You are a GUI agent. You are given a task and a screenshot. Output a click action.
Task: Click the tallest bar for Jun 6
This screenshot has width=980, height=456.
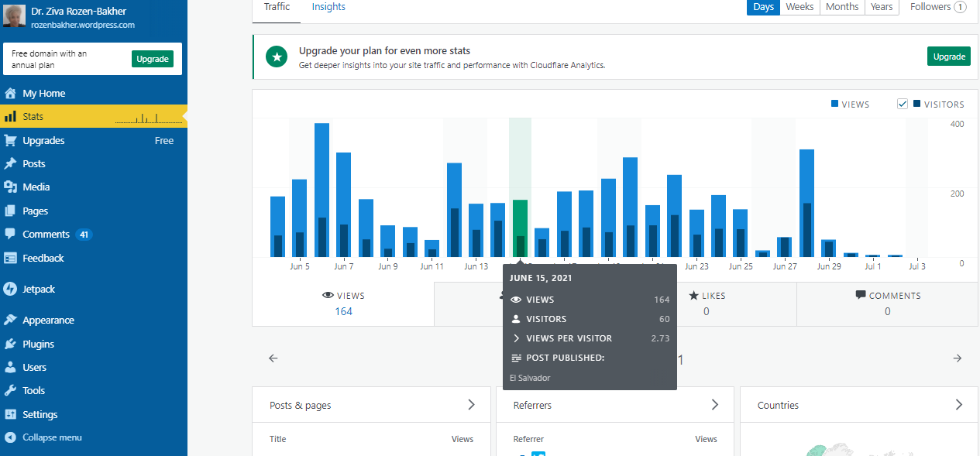322,190
